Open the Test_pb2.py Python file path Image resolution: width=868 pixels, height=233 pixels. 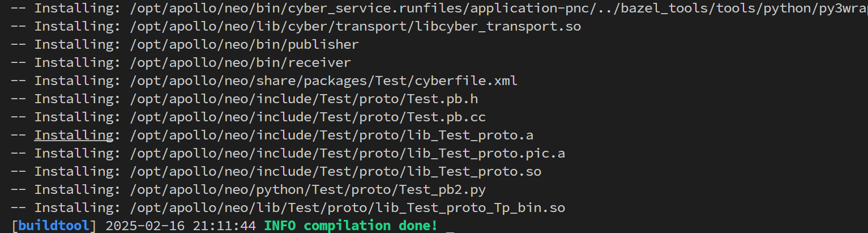click(x=308, y=189)
